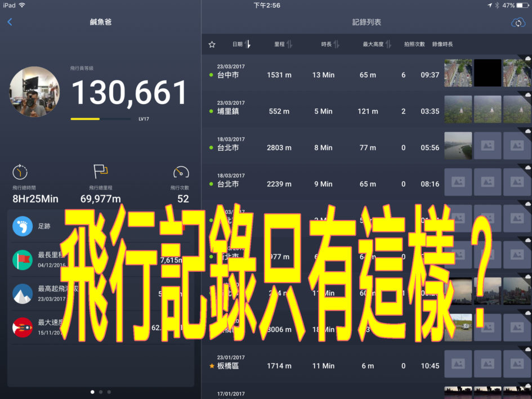Click the 69,977m total distance value

click(x=100, y=199)
